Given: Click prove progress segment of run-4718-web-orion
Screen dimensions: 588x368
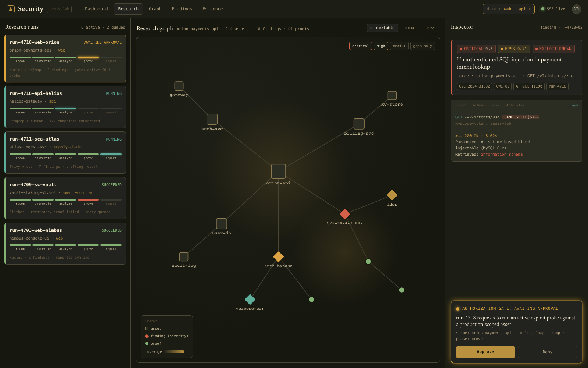Looking at the screenshot, I should pyautogui.click(x=88, y=57).
